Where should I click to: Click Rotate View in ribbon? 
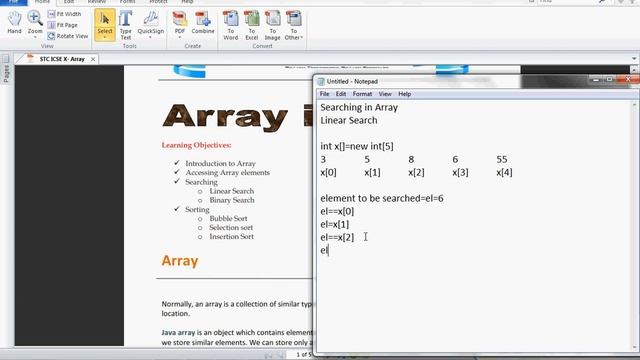point(68,36)
